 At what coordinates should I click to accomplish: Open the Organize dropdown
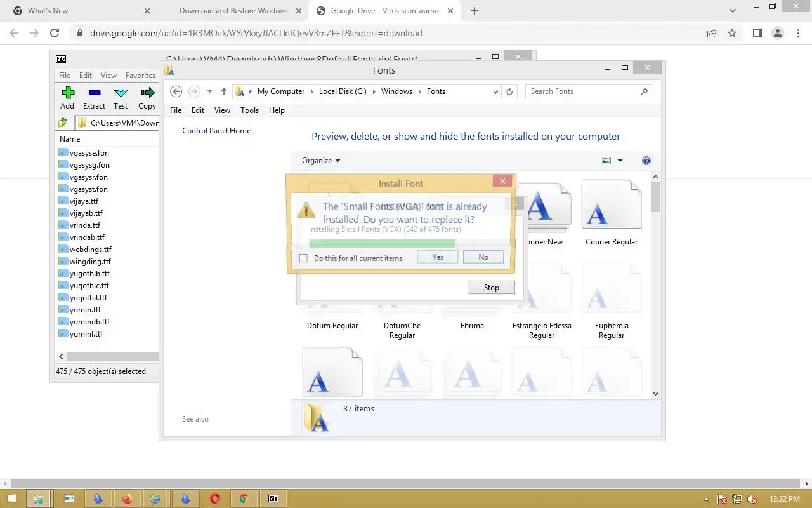[321, 161]
